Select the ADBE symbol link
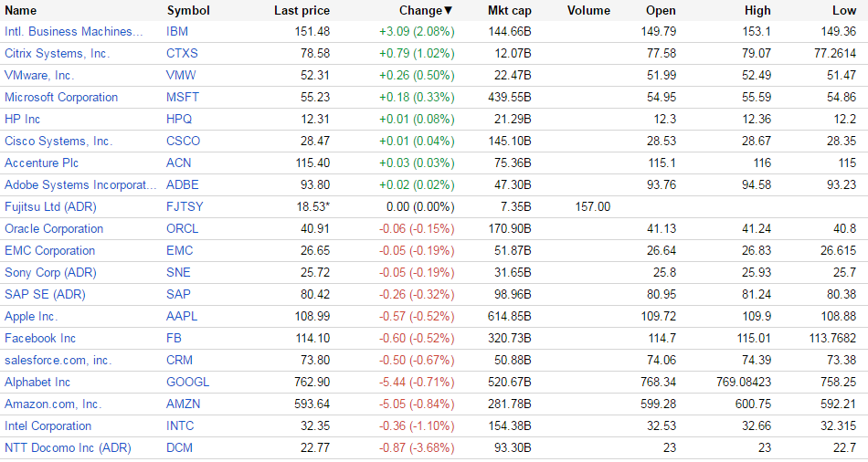868x462 pixels. (183, 185)
